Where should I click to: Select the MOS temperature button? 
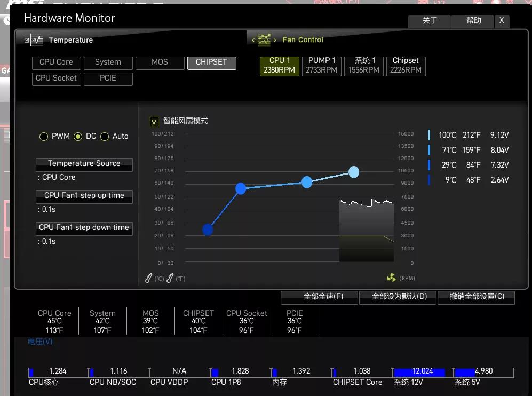(x=160, y=62)
